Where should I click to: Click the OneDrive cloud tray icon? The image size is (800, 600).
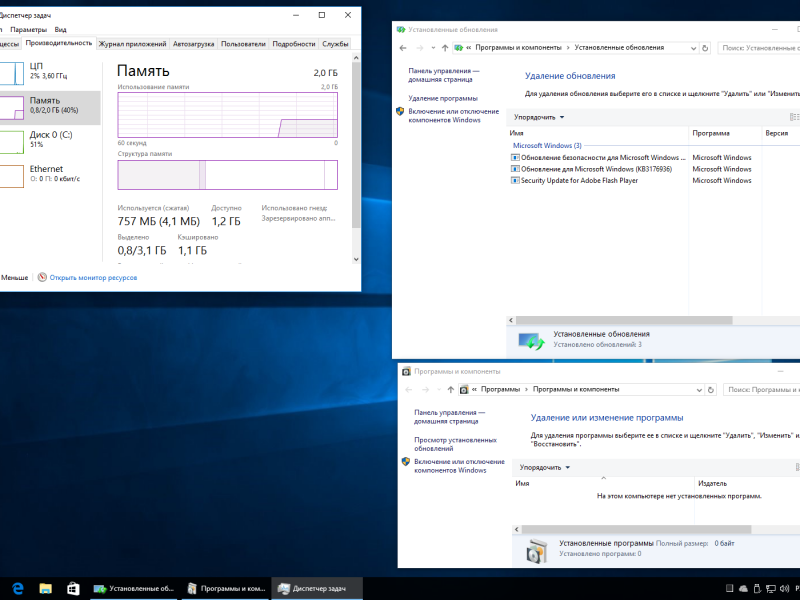pyautogui.click(x=743, y=589)
